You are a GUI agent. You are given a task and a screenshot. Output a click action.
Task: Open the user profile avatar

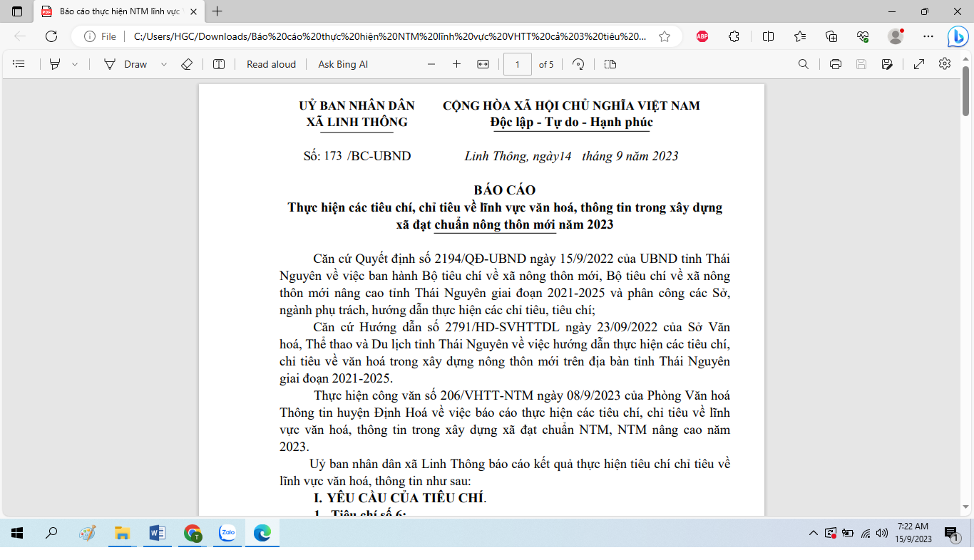tap(896, 36)
